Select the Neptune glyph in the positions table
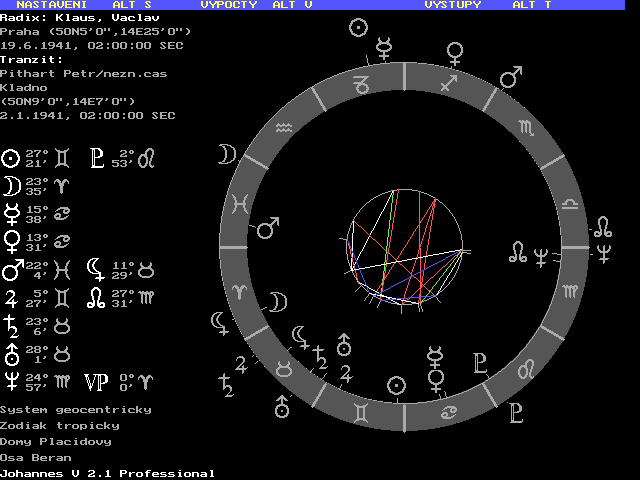The height and width of the screenshot is (480, 640). click(x=11, y=381)
